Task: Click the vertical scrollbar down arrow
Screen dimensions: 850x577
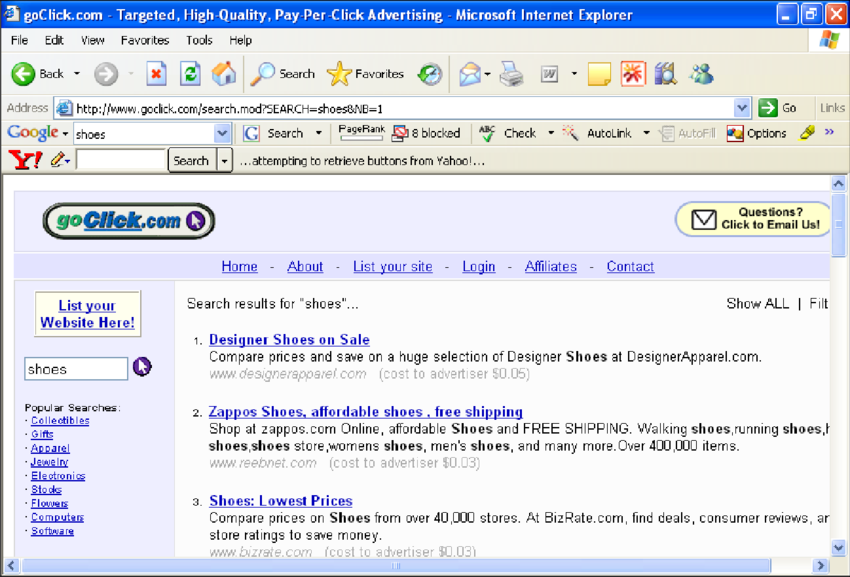Action: tap(838, 548)
